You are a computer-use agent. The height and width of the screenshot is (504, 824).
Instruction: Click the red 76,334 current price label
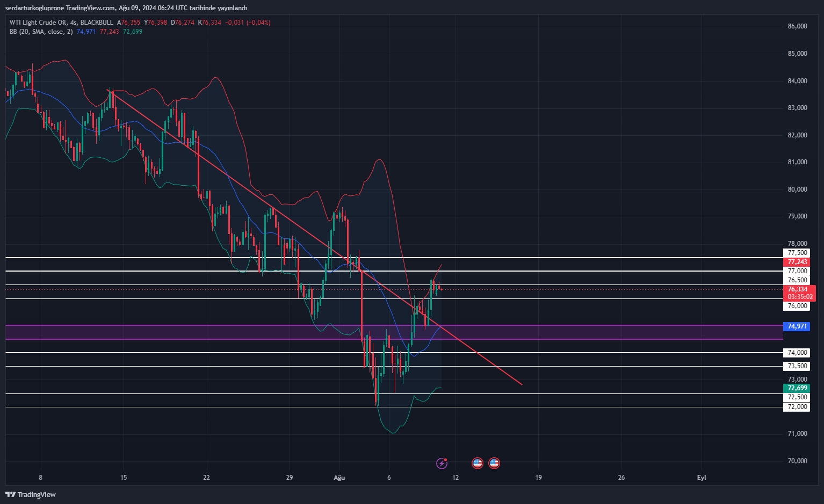point(797,290)
